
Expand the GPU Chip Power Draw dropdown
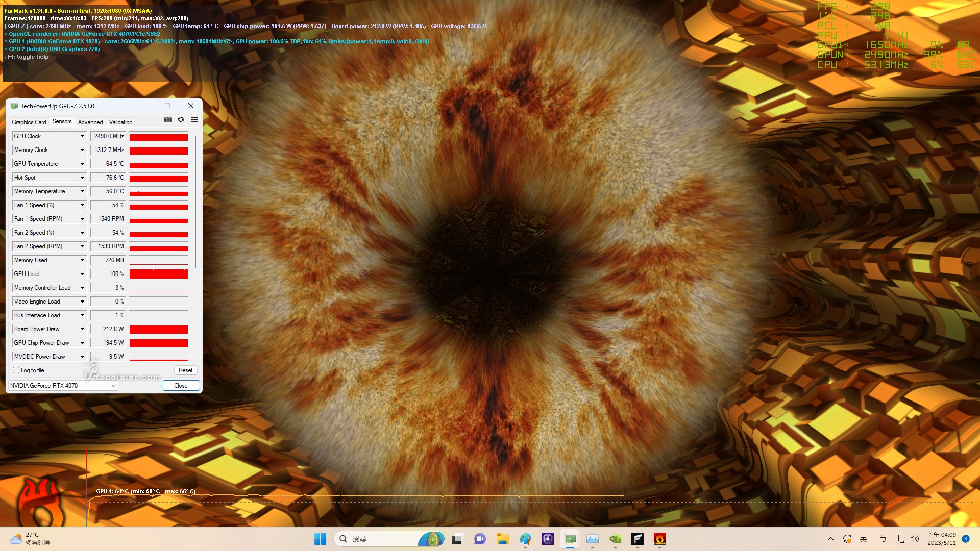pos(82,343)
